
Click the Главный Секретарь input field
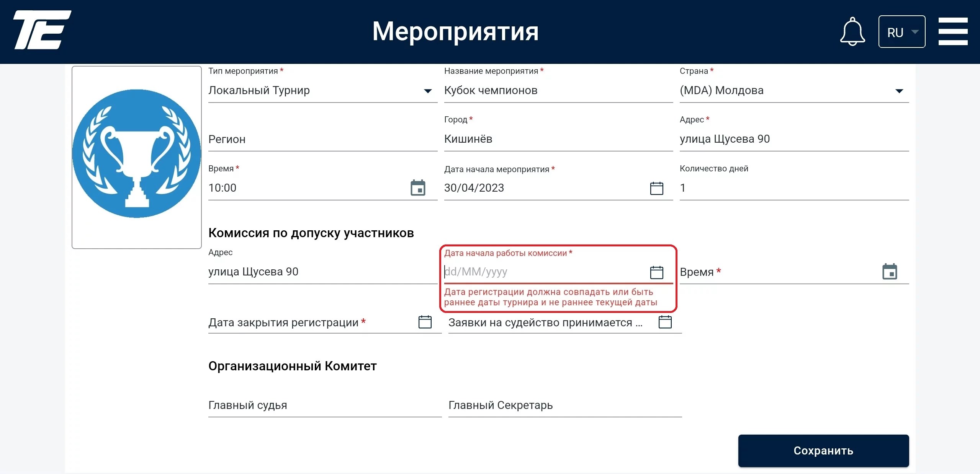pos(565,405)
